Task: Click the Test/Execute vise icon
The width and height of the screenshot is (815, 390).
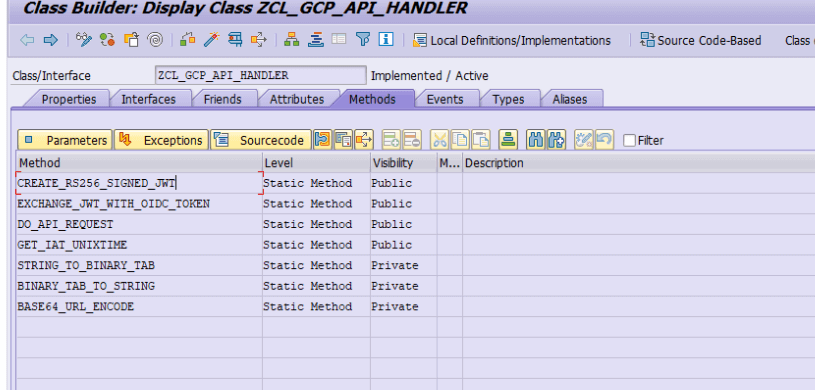Action: [235, 40]
